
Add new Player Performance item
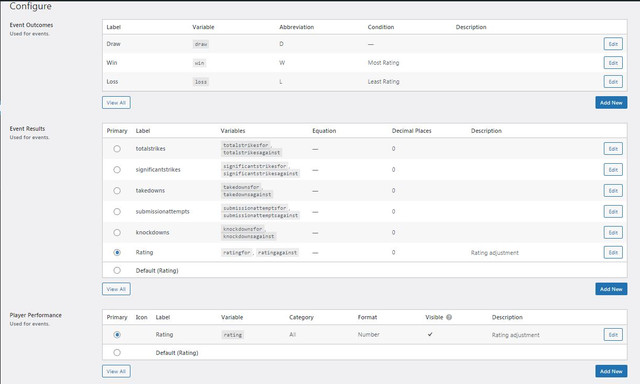coord(611,371)
